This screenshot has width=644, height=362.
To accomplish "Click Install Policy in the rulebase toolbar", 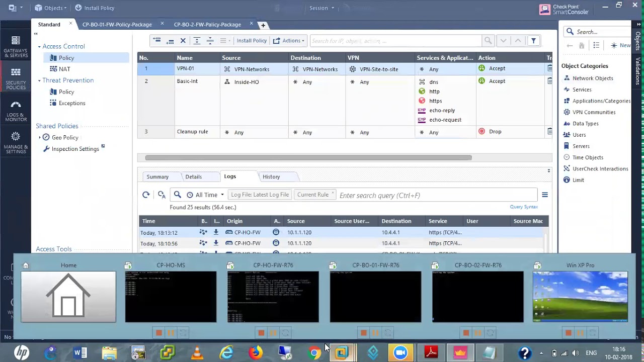I will [x=252, y=41].
